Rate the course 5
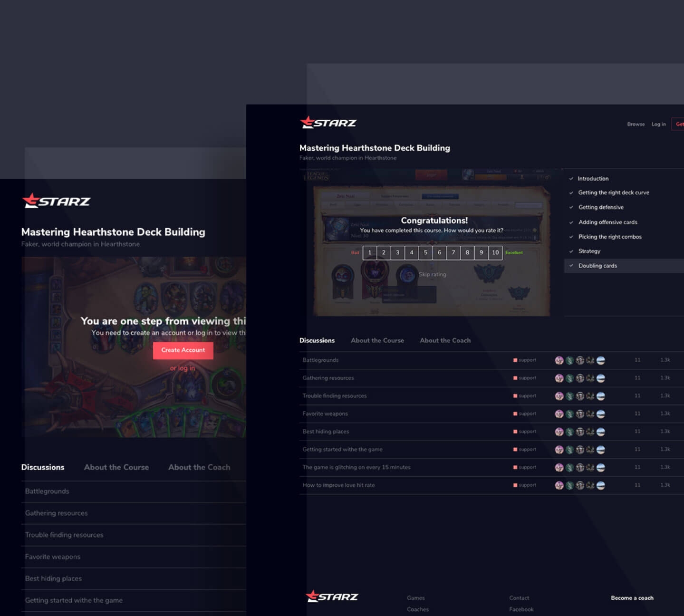Screen dimensions: 684x616 (x=425, y=253)
